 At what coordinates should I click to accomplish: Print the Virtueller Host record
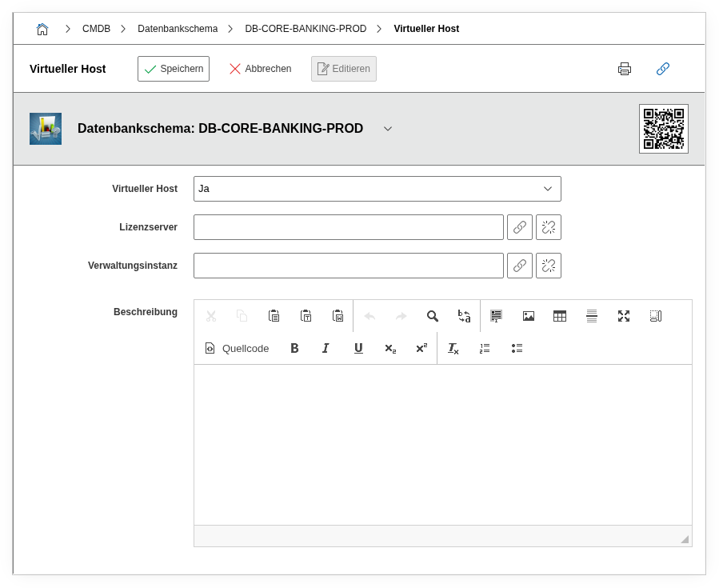click(x=625, y=69)
